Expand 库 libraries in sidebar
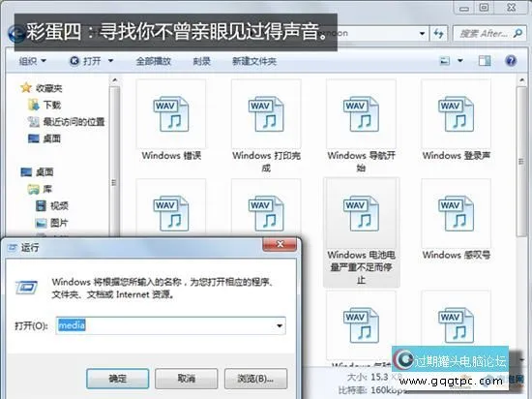The width and height of the screenshot is (532, 399). coord(40,189)
